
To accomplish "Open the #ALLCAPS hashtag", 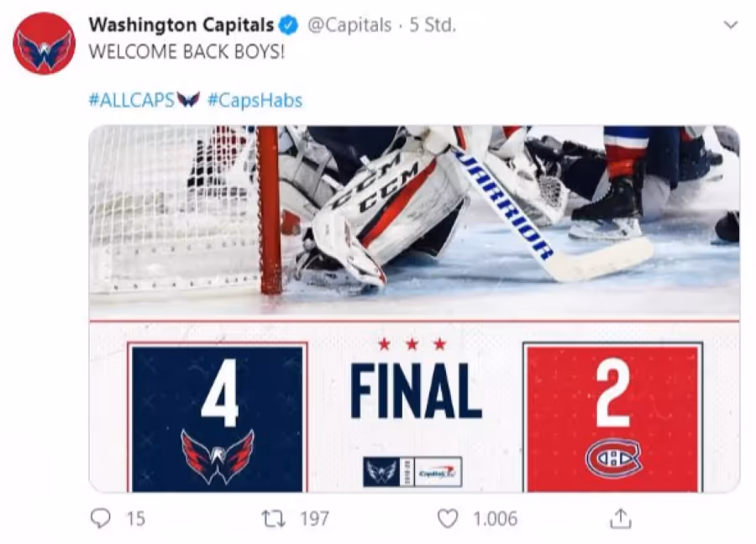I will click(x=132, y=100).
